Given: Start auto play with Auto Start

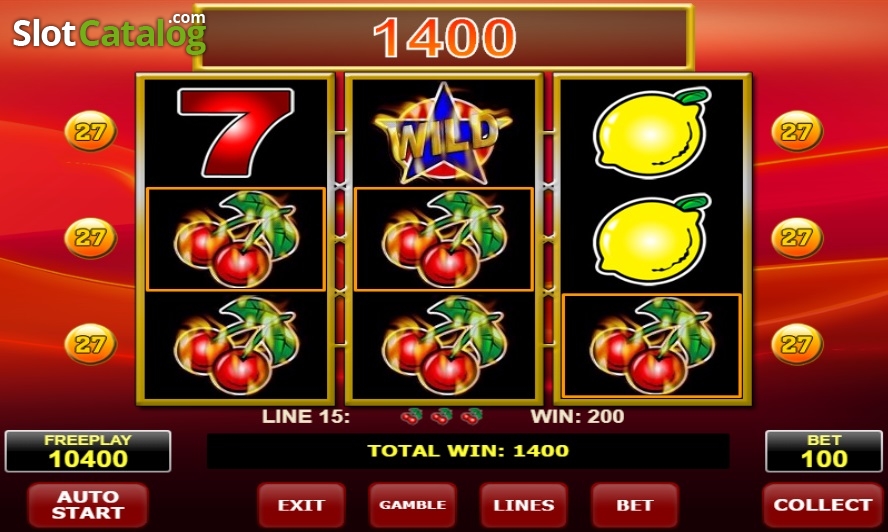Looking at the screenshot, I should point(88,505).
